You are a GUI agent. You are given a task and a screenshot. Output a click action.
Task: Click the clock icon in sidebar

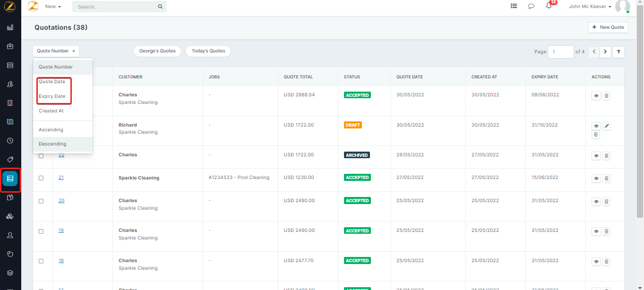[x=10, y=141]
